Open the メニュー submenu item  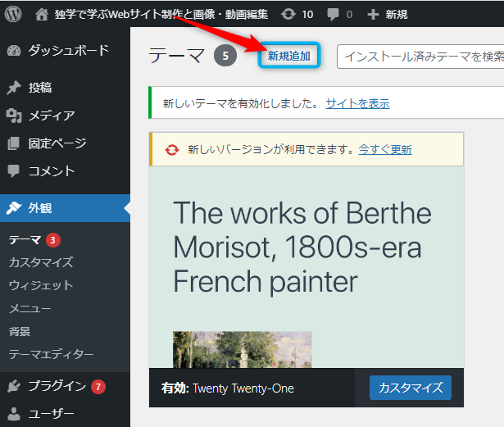pyautogui.click(x=30, y=309)
